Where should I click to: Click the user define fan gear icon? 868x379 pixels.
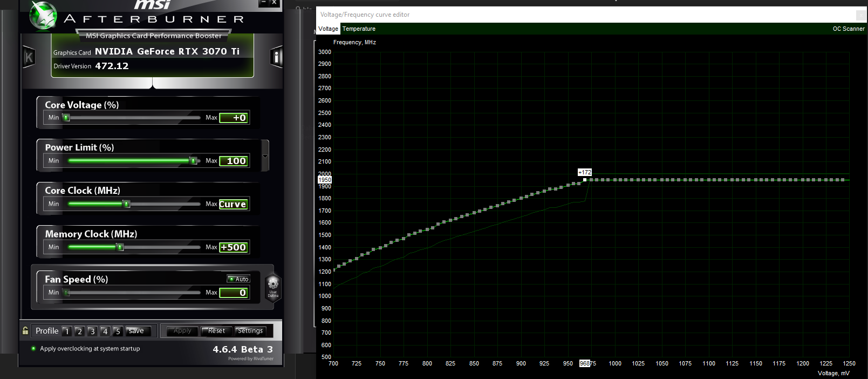(x=273, y=287)
